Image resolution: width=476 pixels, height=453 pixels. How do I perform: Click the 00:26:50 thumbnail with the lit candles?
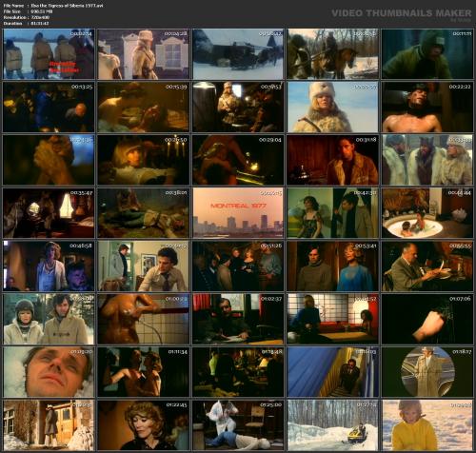pos(144,160)
